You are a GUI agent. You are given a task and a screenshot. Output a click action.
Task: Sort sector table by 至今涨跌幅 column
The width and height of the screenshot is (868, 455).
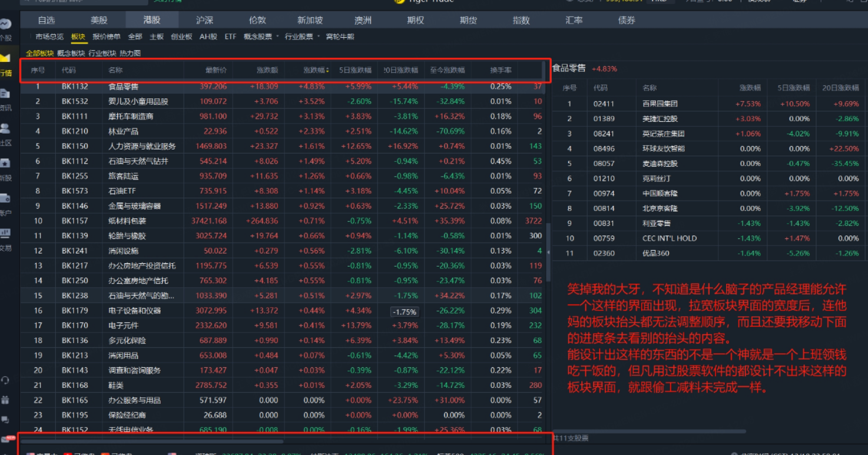point(448,70)
